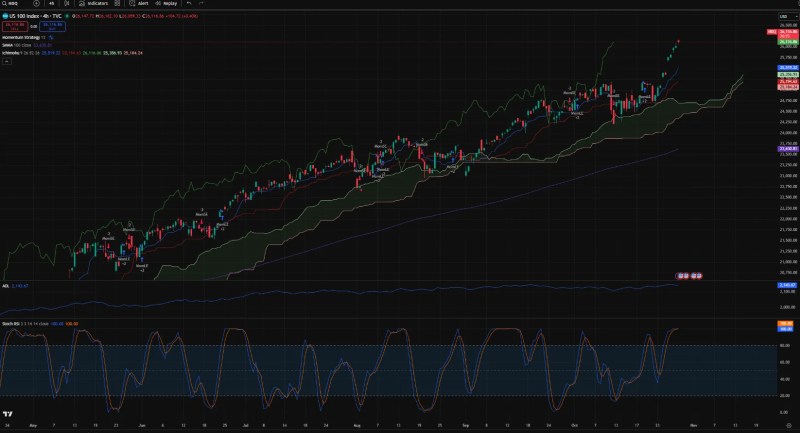Click the red Sell price button
The width and height of the screenshot is (800, 433).
point(15,26)
